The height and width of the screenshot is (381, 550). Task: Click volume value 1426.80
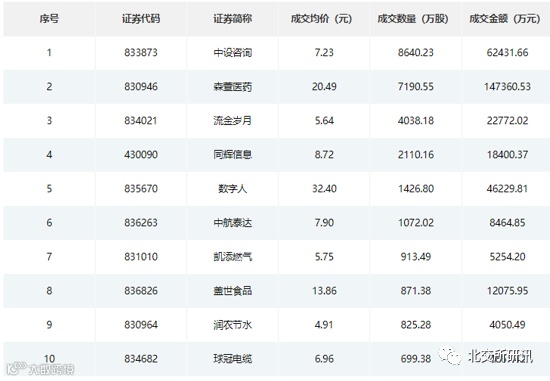click(x=416, y=189)
